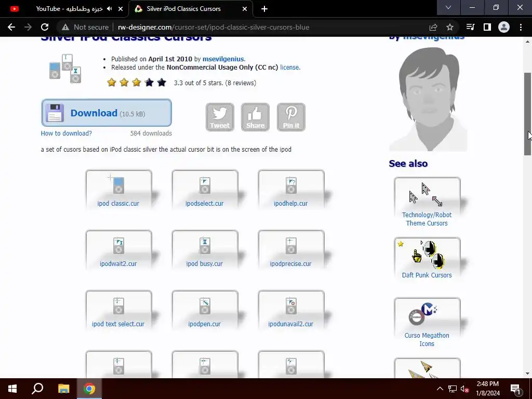Open ipodpen.cur cursor

[x=205, y=310]
